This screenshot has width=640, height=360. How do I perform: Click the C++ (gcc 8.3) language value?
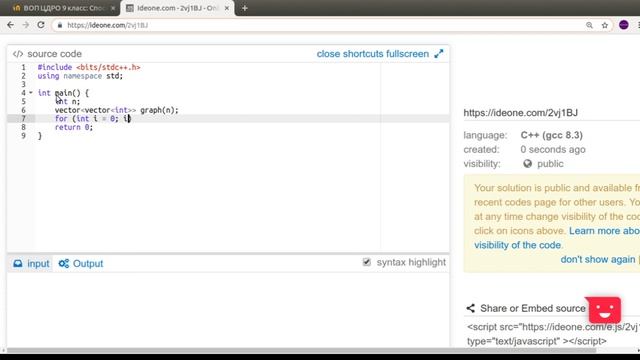pos(551,135)
